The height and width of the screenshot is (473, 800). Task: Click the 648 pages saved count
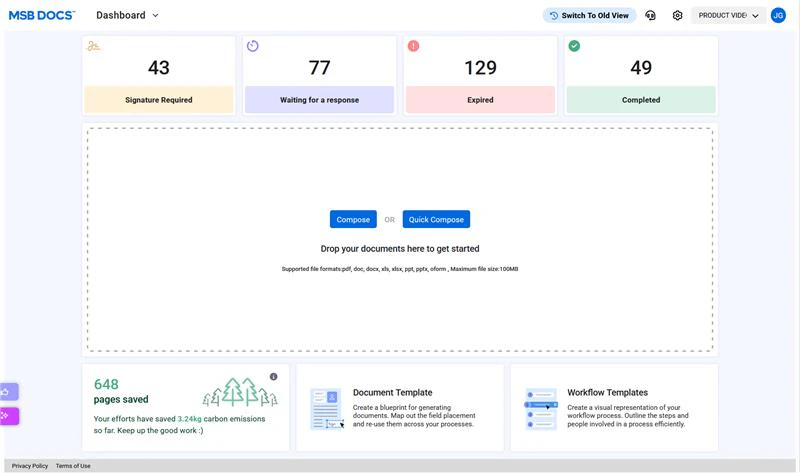pyautogui.click(x=106, y=384)
